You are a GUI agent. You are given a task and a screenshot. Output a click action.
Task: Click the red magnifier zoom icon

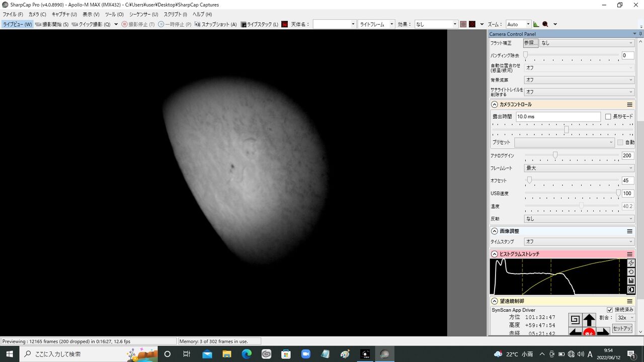pos(545,24)
